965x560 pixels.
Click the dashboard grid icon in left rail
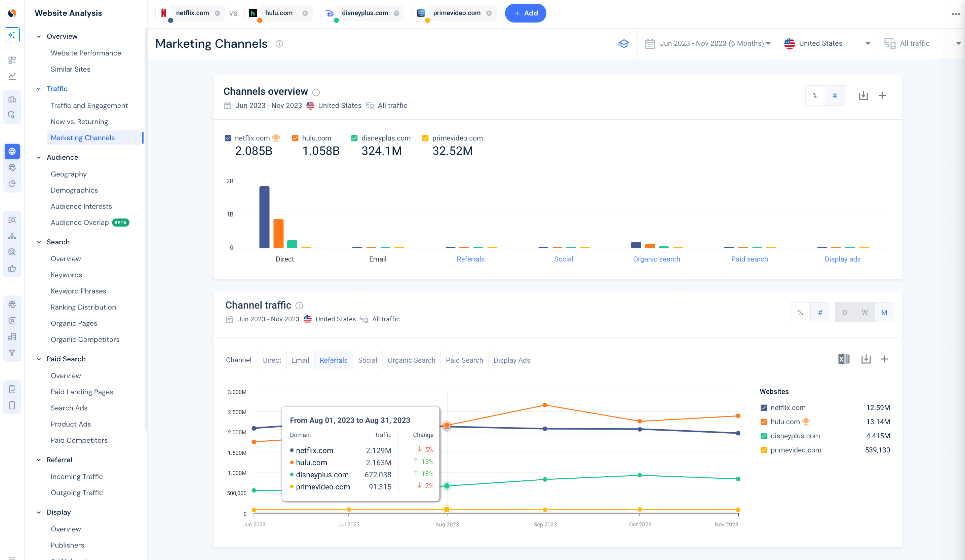click(12, 60)
